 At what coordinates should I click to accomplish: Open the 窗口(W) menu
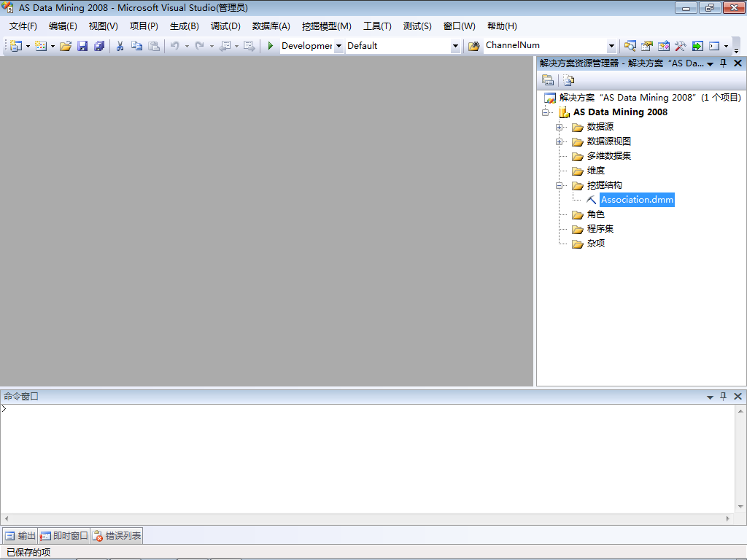460,26
